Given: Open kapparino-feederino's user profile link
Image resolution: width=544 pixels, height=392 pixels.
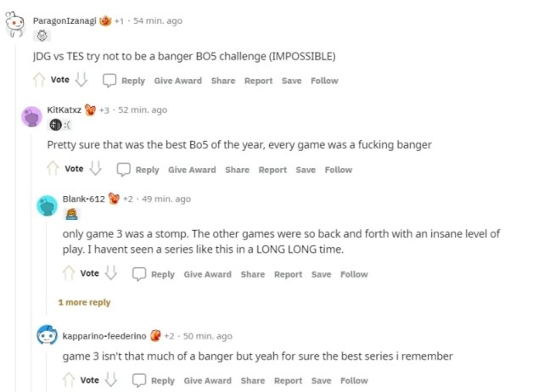Looking at the screenshot, I should tap(104, 336).
